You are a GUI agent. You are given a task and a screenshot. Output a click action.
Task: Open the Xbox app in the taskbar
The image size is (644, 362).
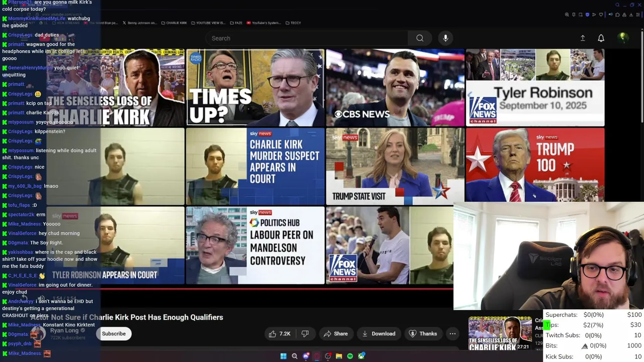361,356
